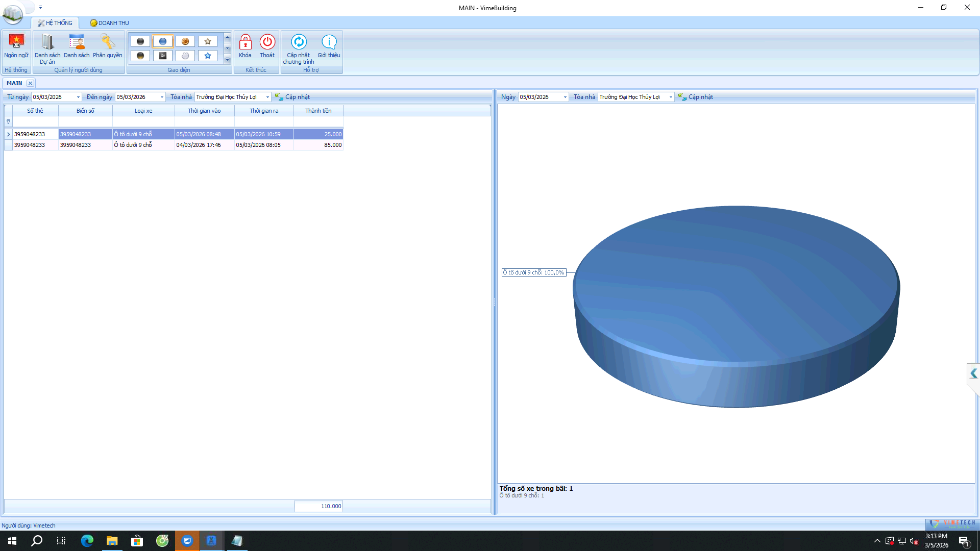Expand left Tòa nhà building dropdown
This screenshot has width=980, height=551.
click(267, 97)
